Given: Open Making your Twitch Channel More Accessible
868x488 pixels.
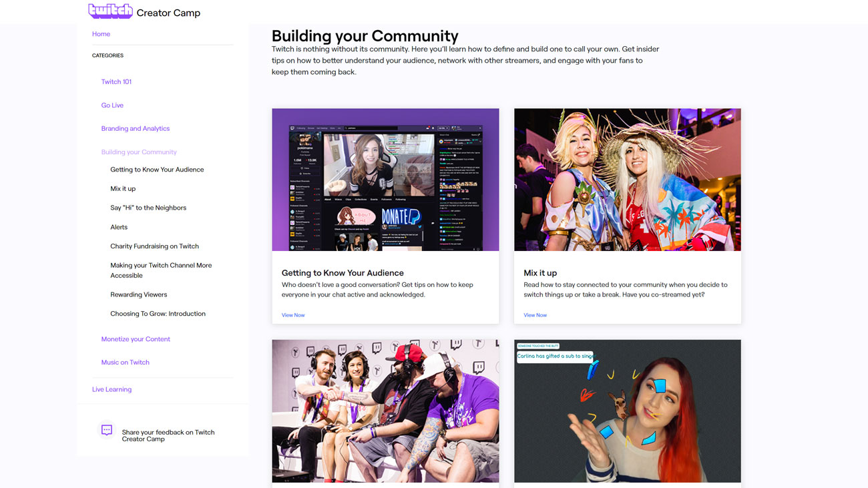Looking at the screenshot, I should coord(161,270).
